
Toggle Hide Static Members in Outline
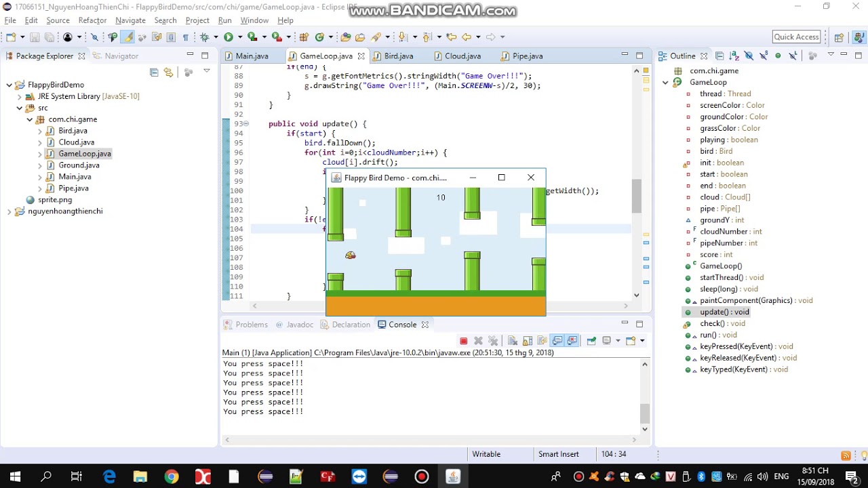[x=764, y=56]
